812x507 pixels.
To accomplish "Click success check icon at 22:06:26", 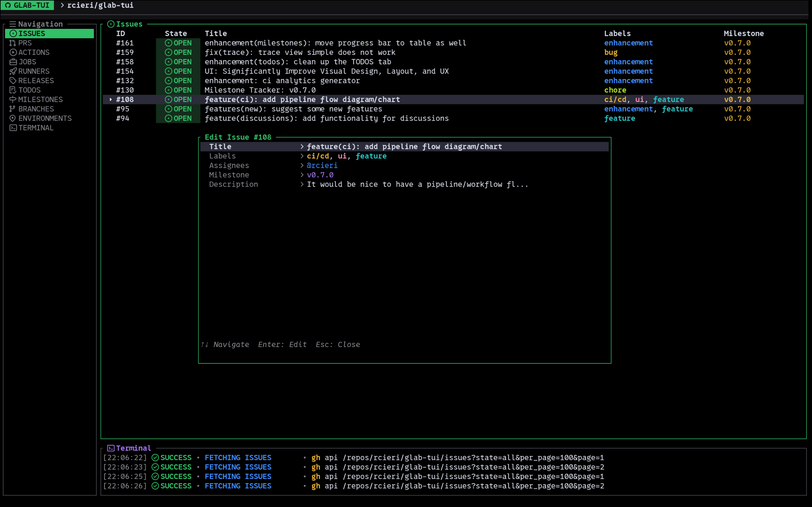I will click(155, 486).
